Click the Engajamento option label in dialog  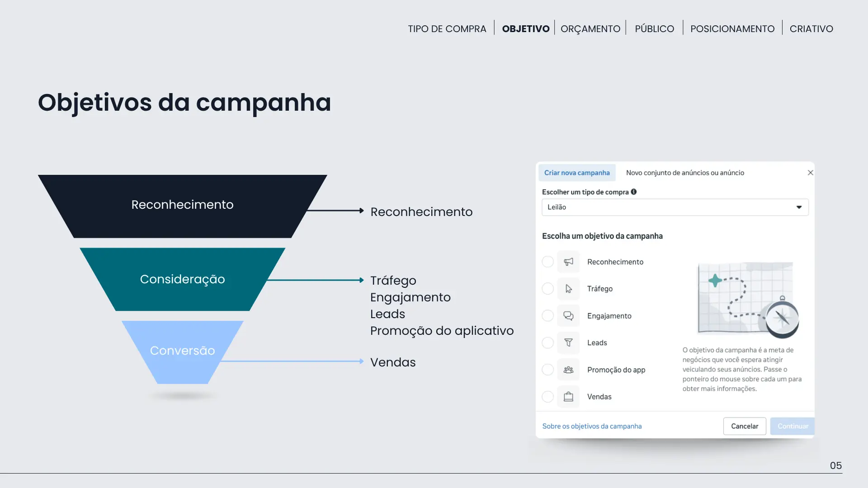point(609,316)
